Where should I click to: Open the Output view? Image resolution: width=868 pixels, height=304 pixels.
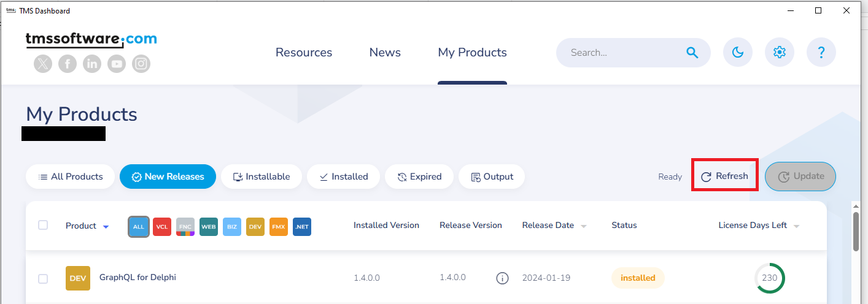(x=492, y=177)
